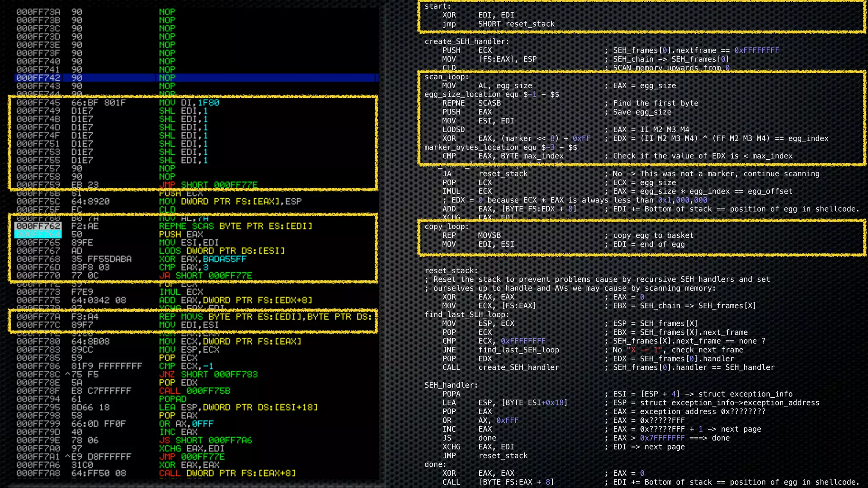Click 'JA SHORT 000FF77E' at 000FF770
Screen dimensions: 868x488
tap(206, 276)
